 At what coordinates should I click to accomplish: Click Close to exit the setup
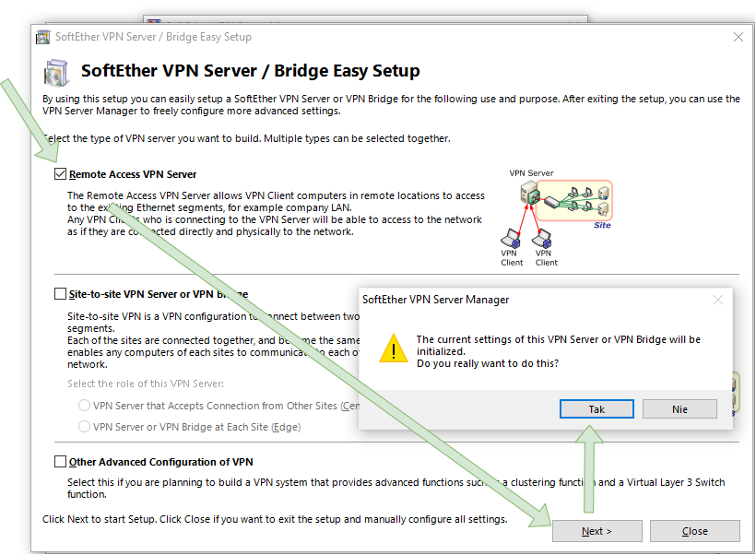tap(694, 531)
